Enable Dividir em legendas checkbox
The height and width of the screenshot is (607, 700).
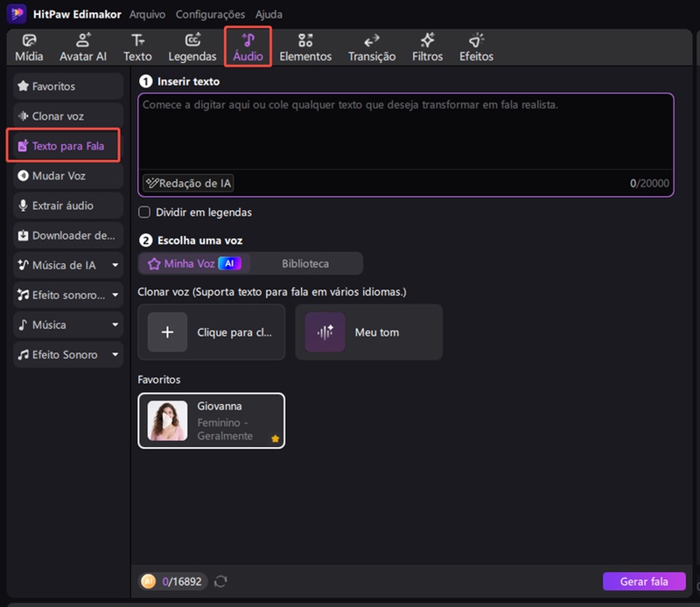(x=144, y=212)
